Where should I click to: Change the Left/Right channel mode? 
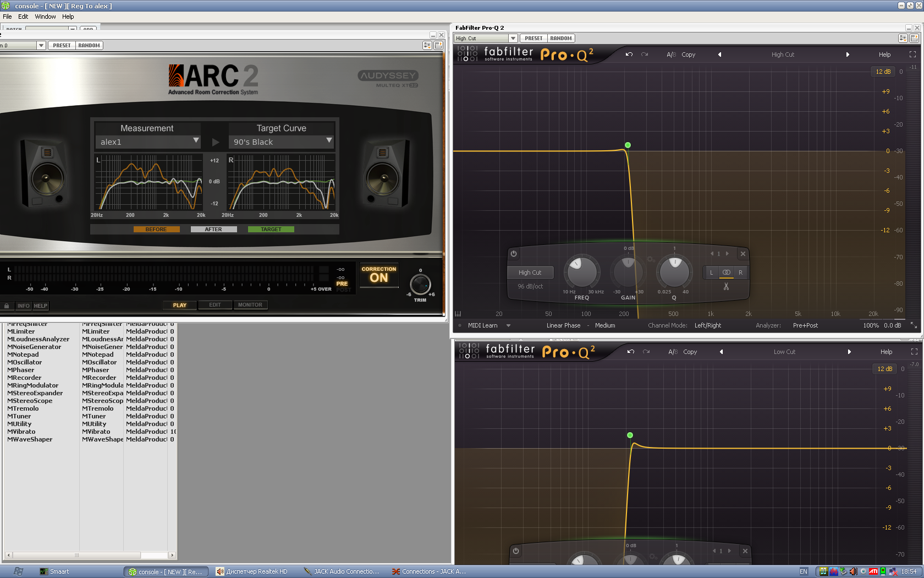pos(707,325)
